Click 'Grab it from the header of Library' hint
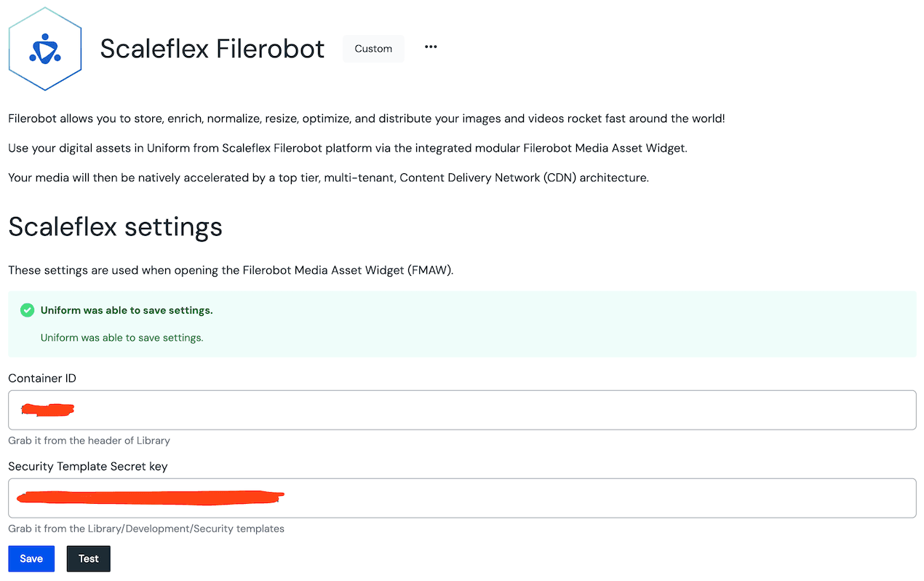924x581 pixels. click(x=89, y=440)
